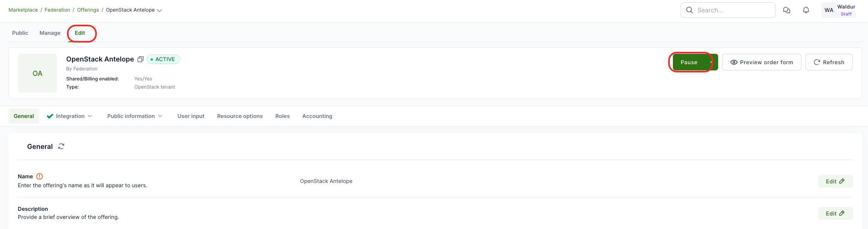This screenshot has width=868, height=229.
Task: Follow the Federation breadcrumb link
Action: 57,10
